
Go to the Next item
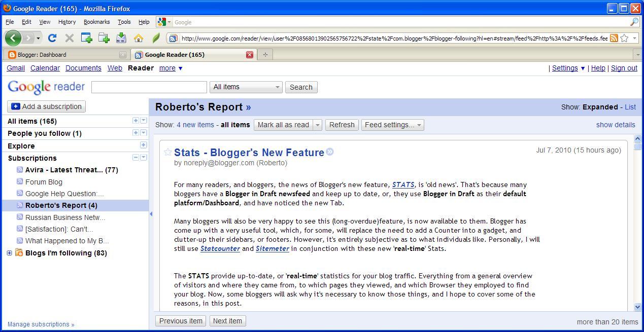tap(227, 321)
